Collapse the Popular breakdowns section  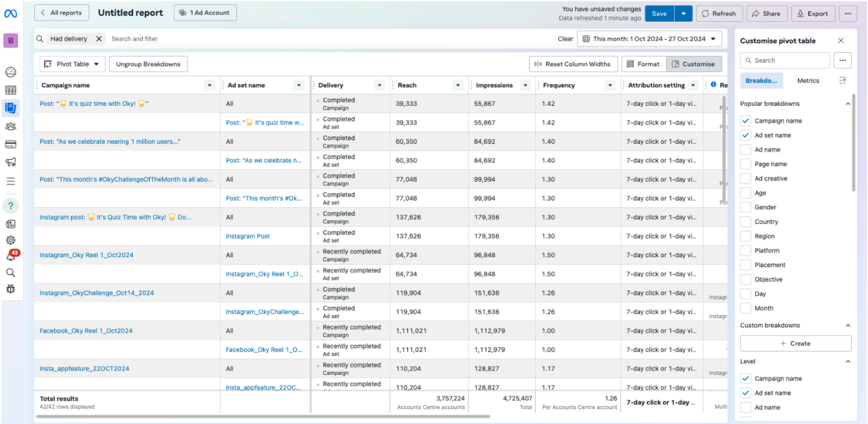[x=847, y=104]
